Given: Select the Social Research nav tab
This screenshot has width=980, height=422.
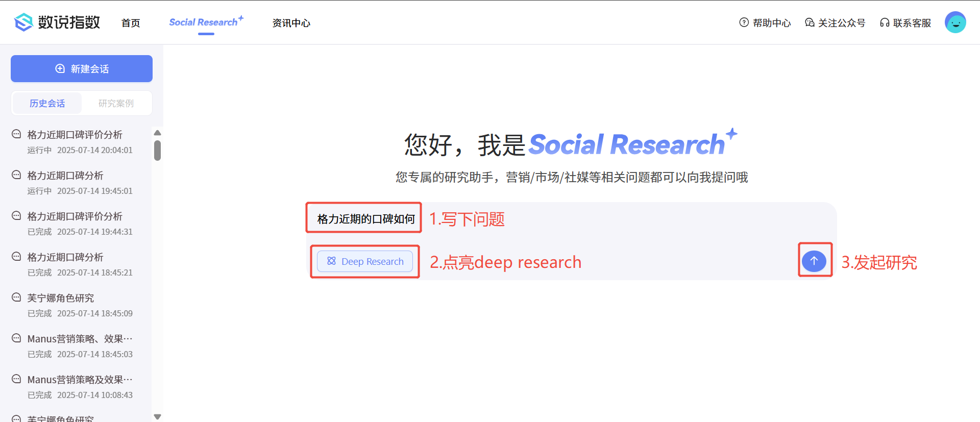Looking at the screenshot, I should 206,22.
